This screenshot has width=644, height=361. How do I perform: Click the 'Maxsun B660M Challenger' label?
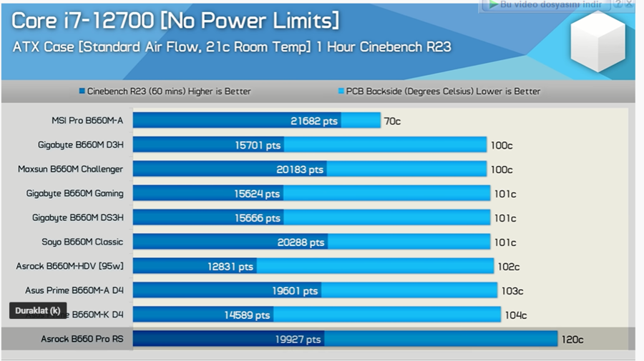(x=70, y=169)
